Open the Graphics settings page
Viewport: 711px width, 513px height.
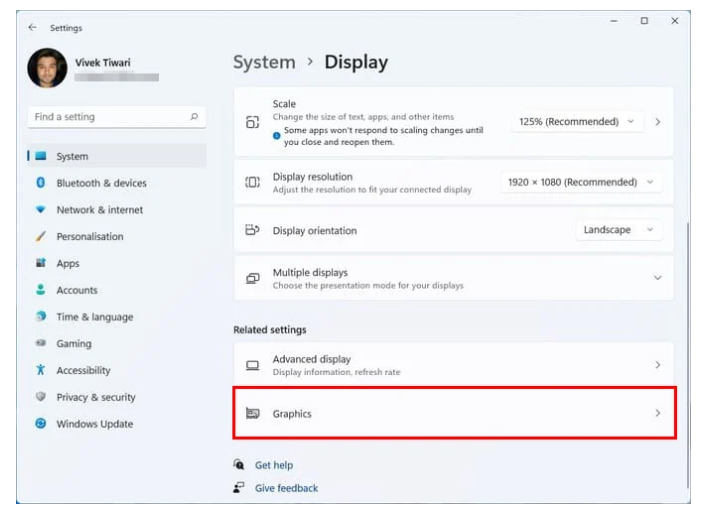click(453, 413)
